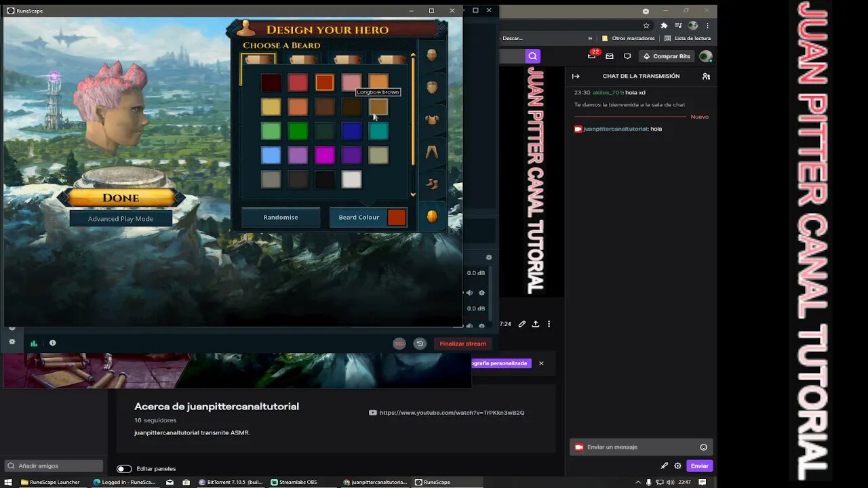This screenshot has width=868, height=488.
Task: Open chat settings gear next to Enviar
Action: 677,466
